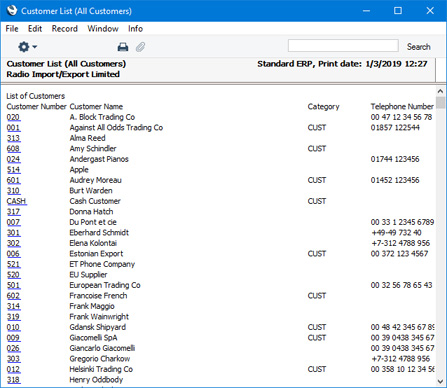
Task: Open customer number 007 link
Action: pyautogui.click(x=13, y=222)
